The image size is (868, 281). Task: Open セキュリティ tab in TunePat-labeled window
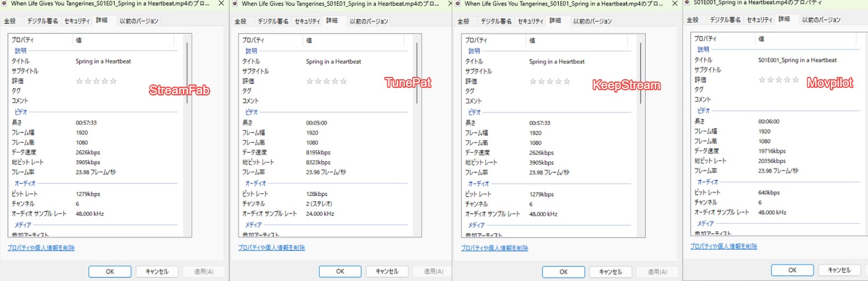pos(307,21)
